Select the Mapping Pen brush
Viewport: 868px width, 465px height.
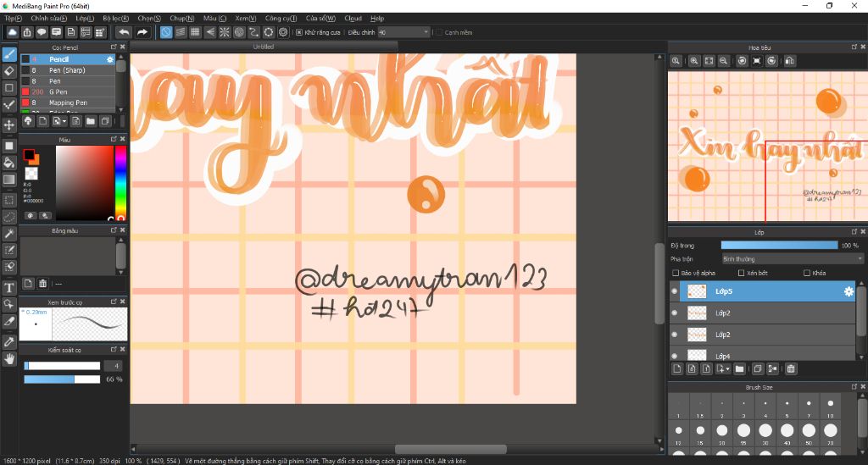pos(68,102)
